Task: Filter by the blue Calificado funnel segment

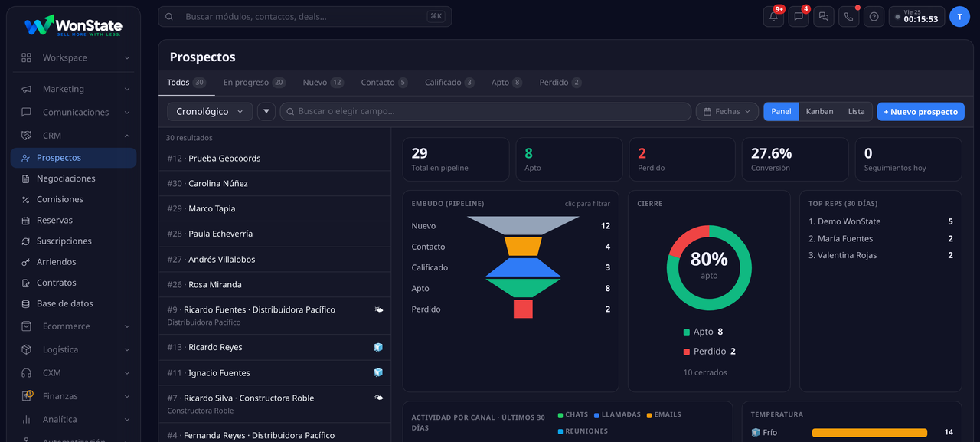Action: coord(523,267)
